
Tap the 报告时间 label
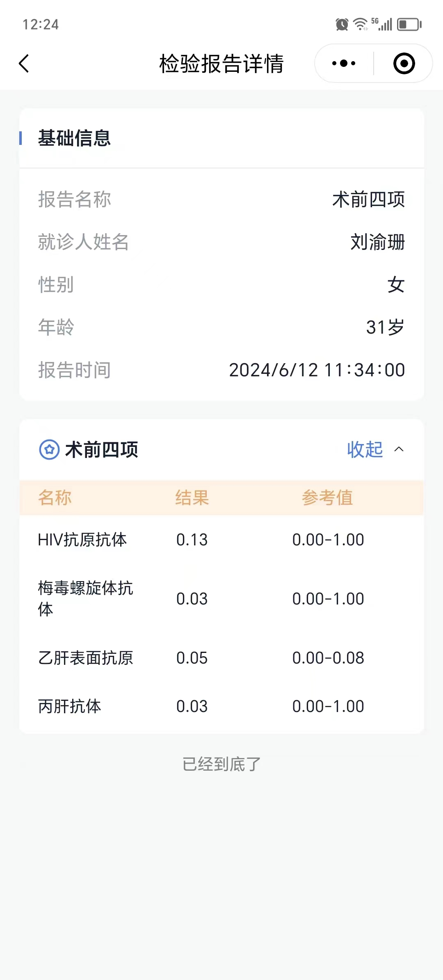pyautogui.click(x=74, y=370)
